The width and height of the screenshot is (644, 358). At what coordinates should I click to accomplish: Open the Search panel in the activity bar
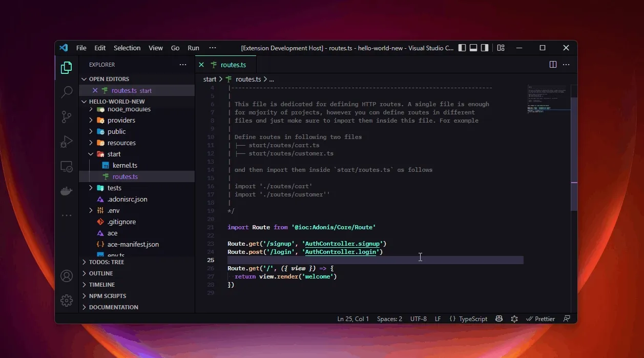point(67,92)
